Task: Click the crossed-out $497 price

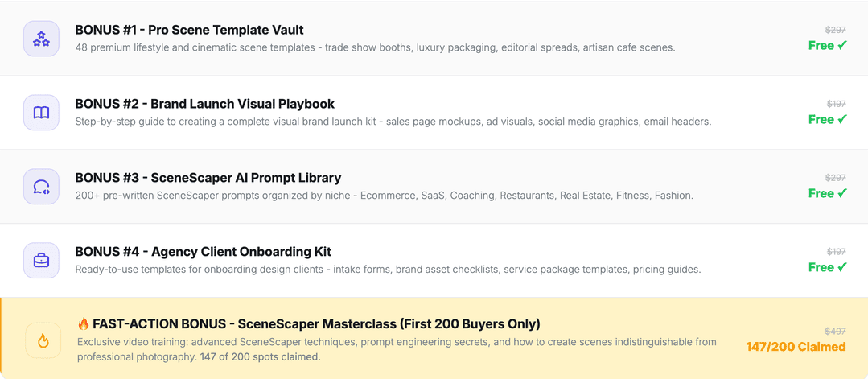Action: coord(835,332)
